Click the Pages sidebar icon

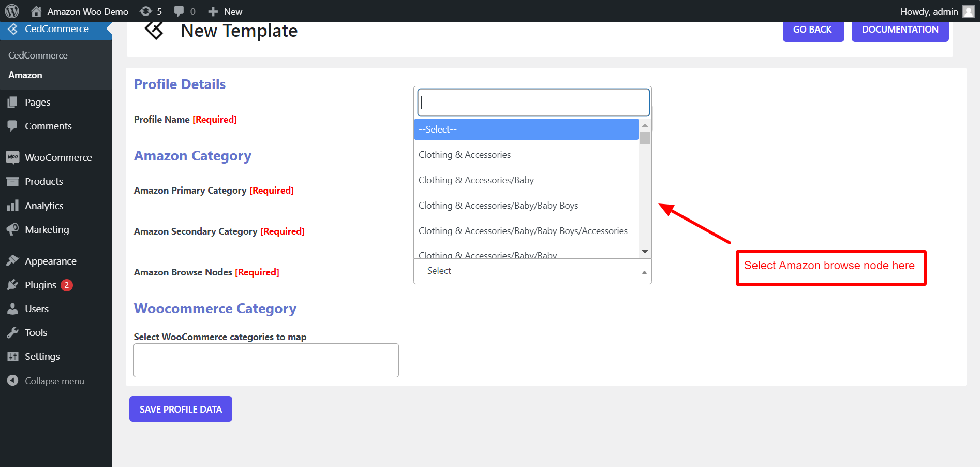13,103
